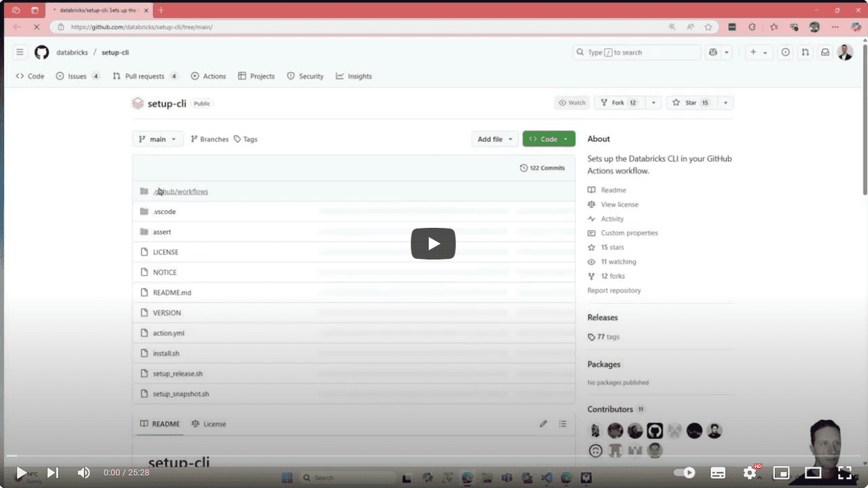This screenshot has height=488, width=868.
Task: Open the Code clone dropdown
Action: point(548,138)
